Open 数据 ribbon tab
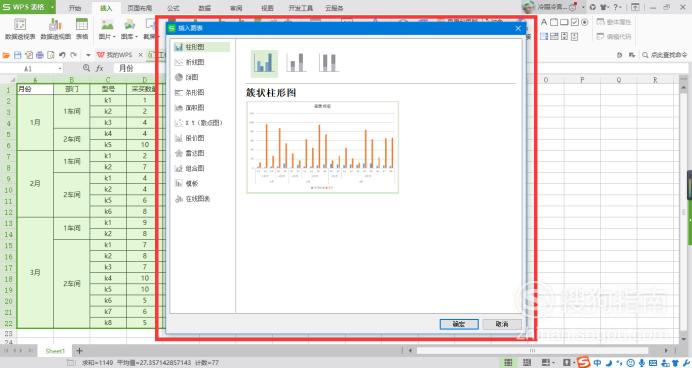The image size is (692, 368). click(x=204, y=8)
